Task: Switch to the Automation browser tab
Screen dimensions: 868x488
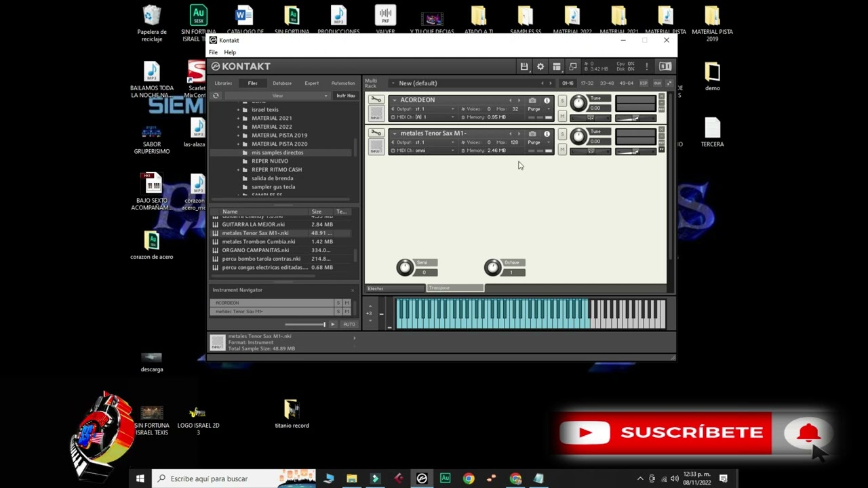Action: point(343,83)
